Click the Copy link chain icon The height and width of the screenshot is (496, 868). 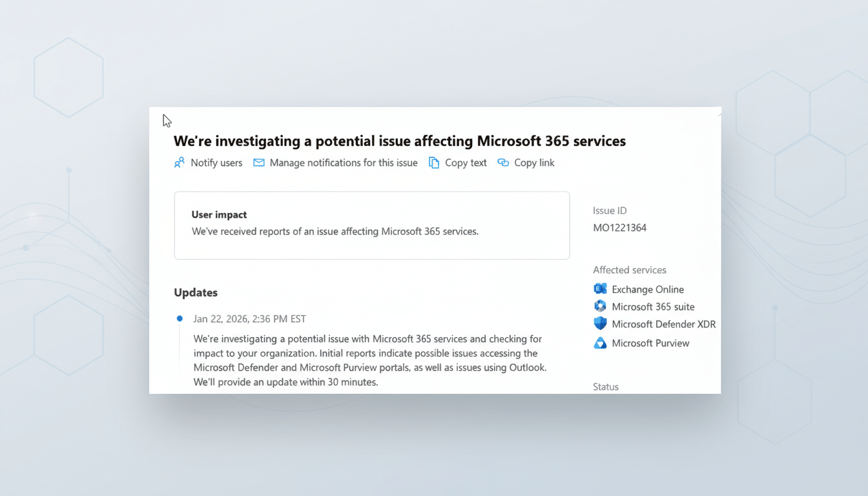tap(503, 163)
